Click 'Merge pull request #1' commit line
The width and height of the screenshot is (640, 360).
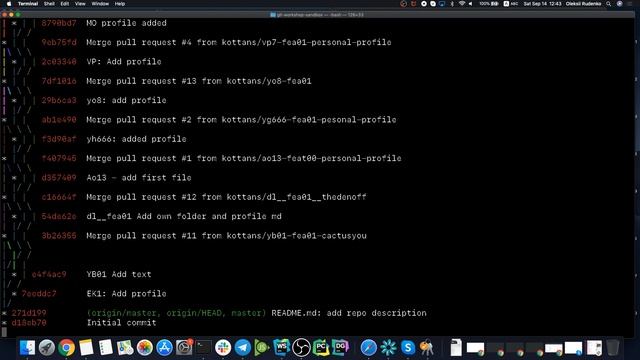244,158
